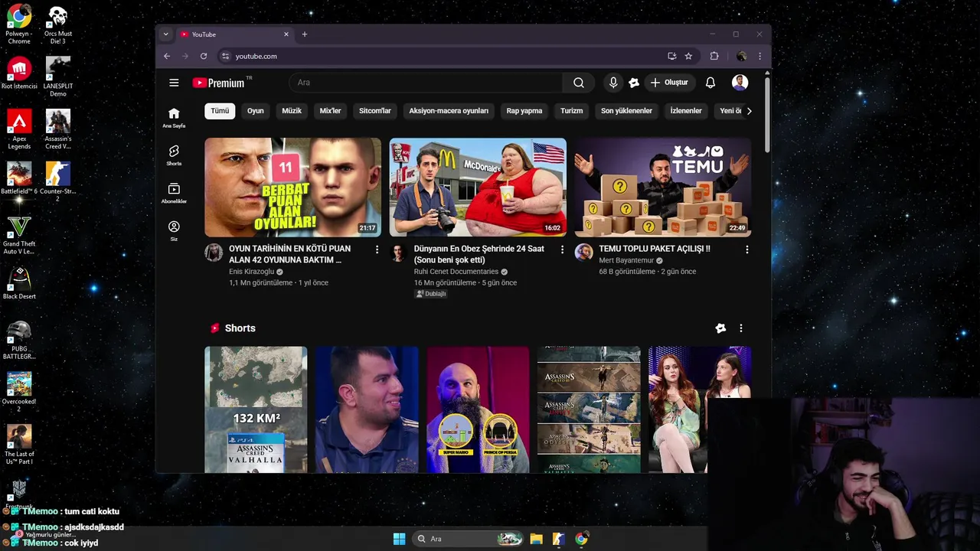Select the Mix'ler filter chip

click(330, 111)
